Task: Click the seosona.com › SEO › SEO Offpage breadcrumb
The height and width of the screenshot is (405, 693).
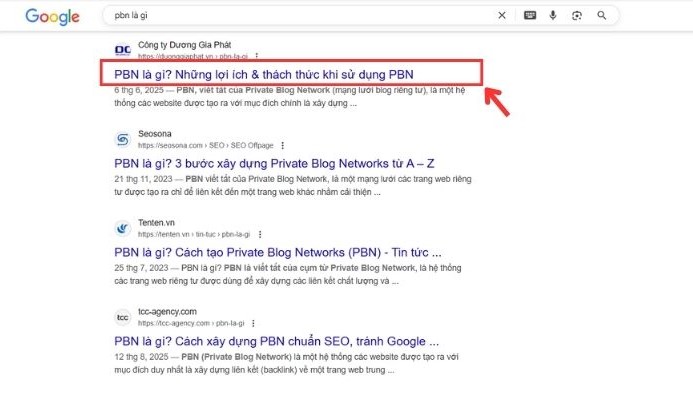Action: point(206,145)
